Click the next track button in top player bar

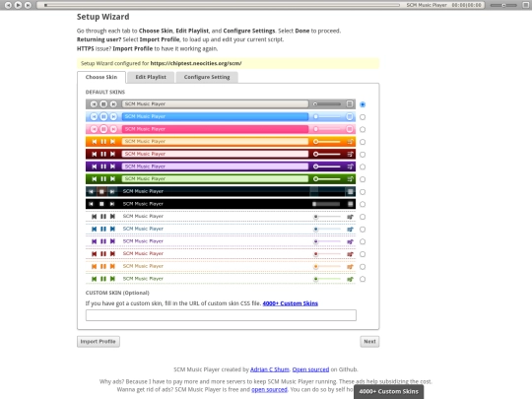[29, 5]
